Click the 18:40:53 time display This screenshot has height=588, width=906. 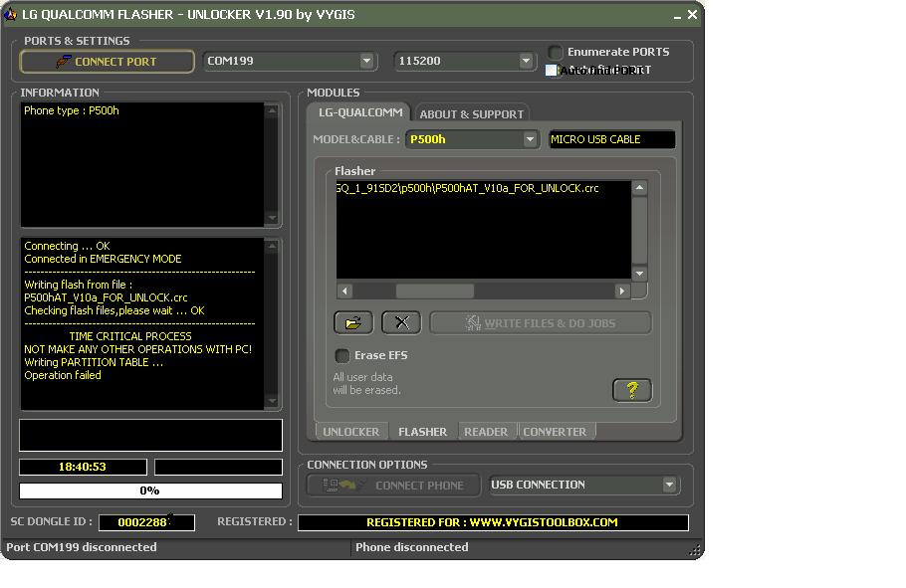(x=83, y=467)
